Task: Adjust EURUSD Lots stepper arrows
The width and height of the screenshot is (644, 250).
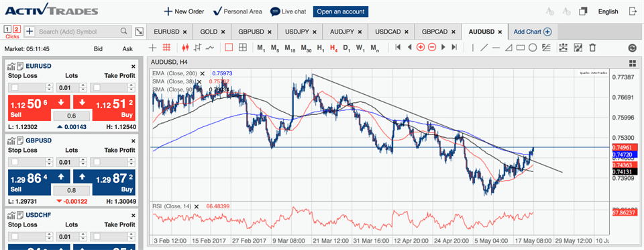Action: pos(83,87)
